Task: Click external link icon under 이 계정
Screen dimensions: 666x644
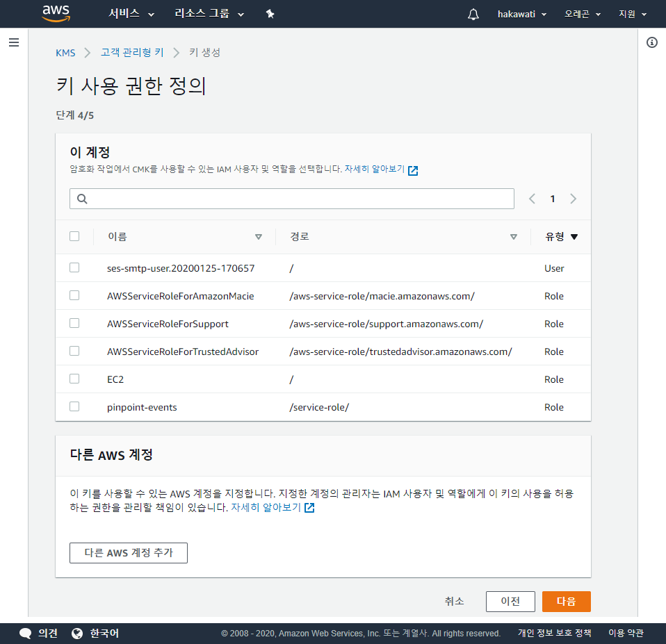Action: point(413,171)
